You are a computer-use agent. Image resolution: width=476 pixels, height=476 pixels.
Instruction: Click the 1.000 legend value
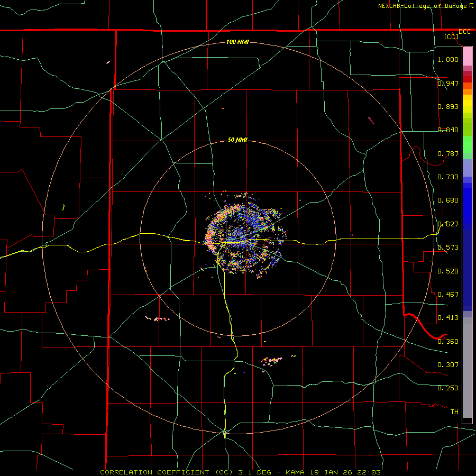click(448, 59)
